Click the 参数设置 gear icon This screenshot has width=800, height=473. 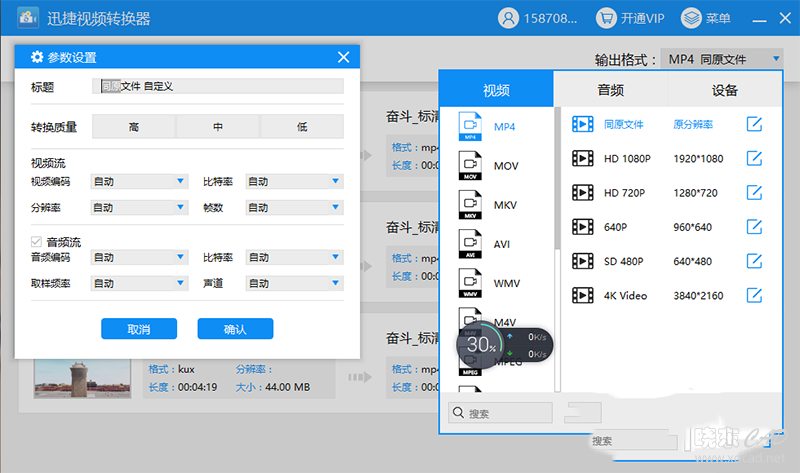pos(37,57)
